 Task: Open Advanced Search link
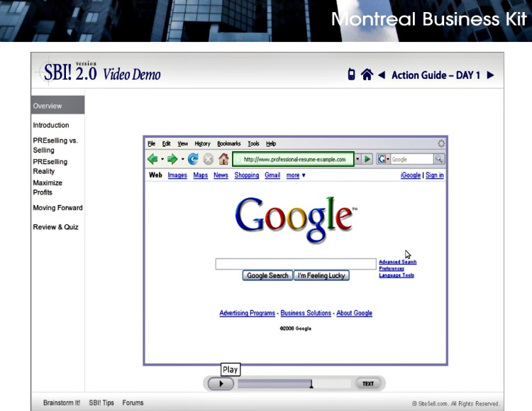click(398, 262)
